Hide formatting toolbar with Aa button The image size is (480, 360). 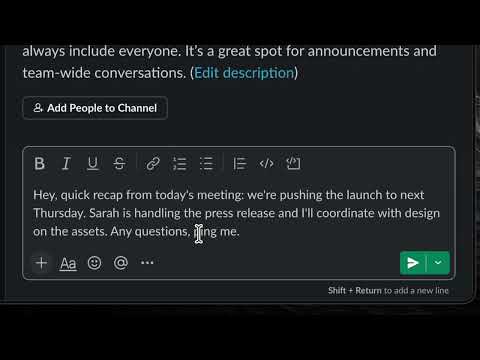(68, 263)
